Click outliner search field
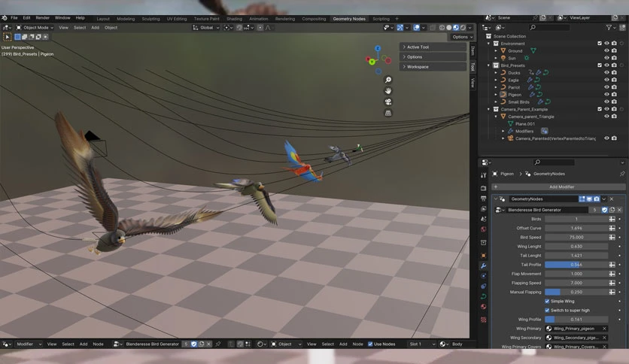Screen dimensions: 629x364 [549, 27]
